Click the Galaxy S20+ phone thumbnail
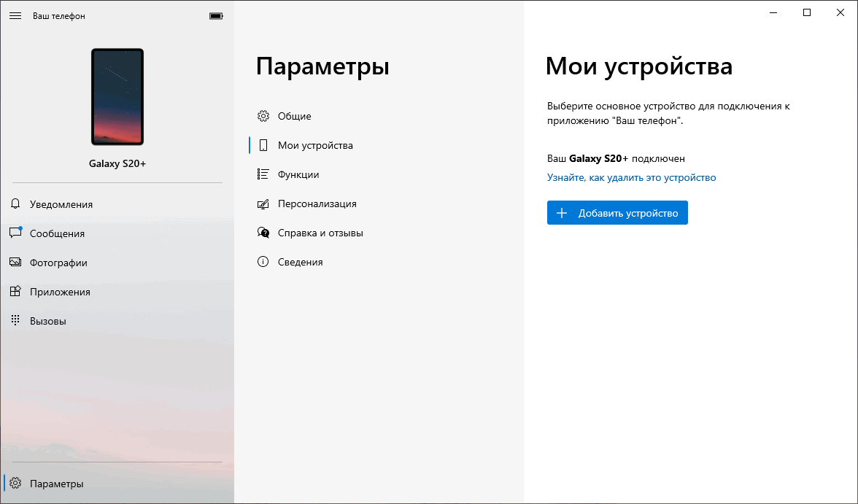The image size is (858, 504). click(x=117, y=96)
